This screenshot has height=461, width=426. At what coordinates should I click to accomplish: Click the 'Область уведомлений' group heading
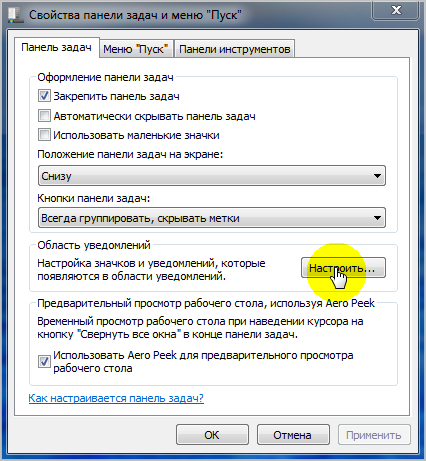click(94, 245)
